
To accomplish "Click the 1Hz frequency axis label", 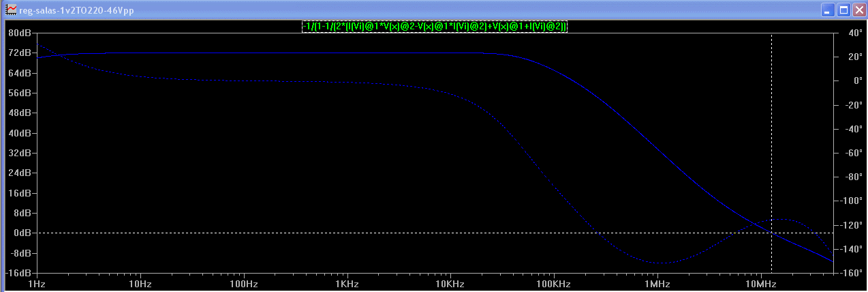I will [37, 283].
